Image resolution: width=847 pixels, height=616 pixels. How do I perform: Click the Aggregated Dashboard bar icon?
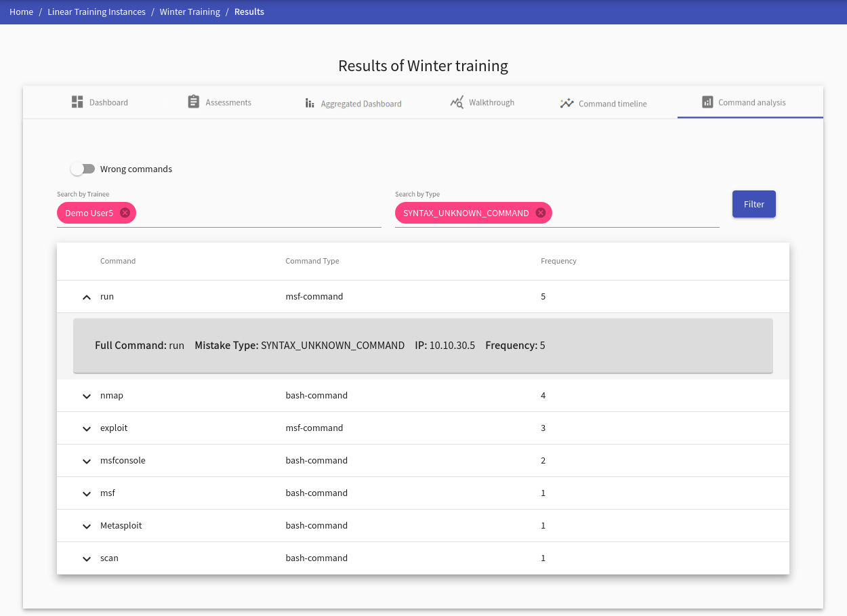pos(310,103)
